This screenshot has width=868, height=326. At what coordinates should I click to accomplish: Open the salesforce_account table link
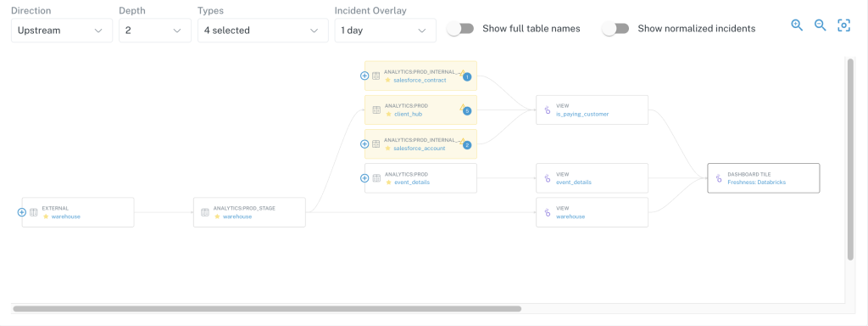pos(420,149)
